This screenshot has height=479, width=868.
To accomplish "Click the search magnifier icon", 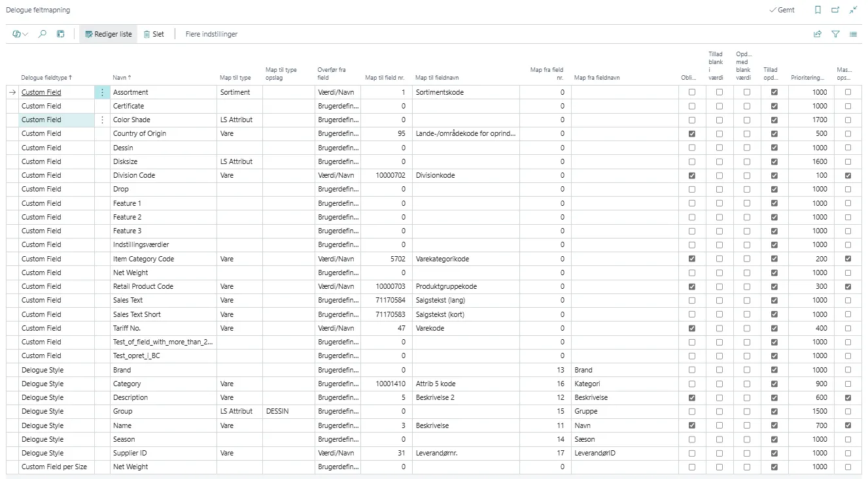I will click(x=43, y=34).
